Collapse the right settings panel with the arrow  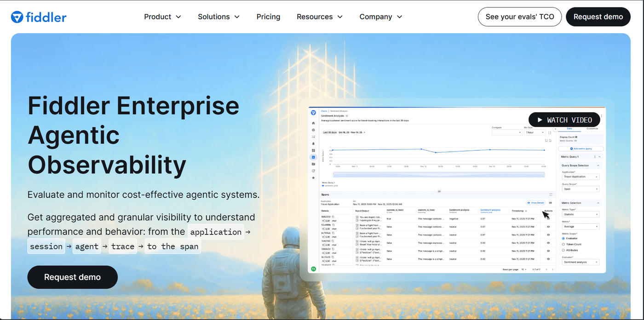(x=555, y=129)
